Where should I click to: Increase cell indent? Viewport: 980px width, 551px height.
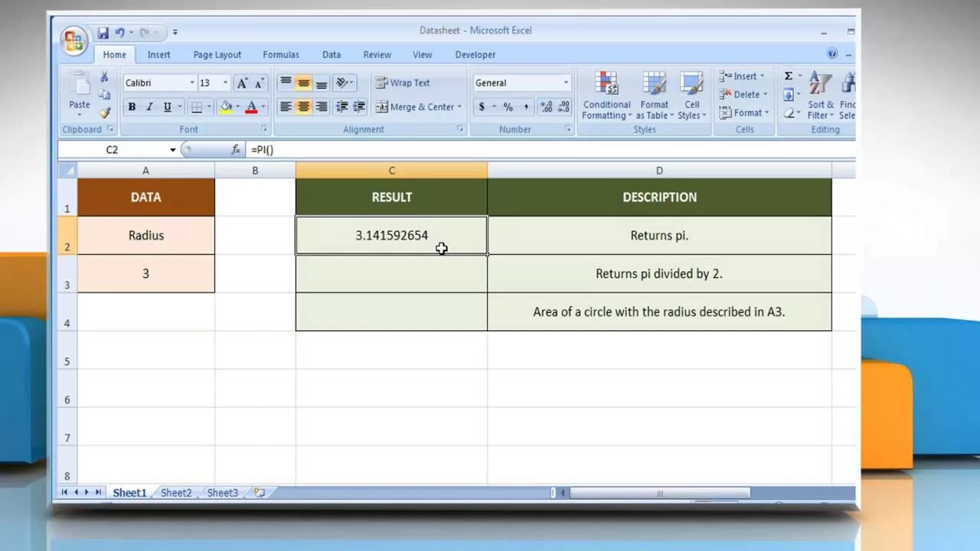coord(359,107)
